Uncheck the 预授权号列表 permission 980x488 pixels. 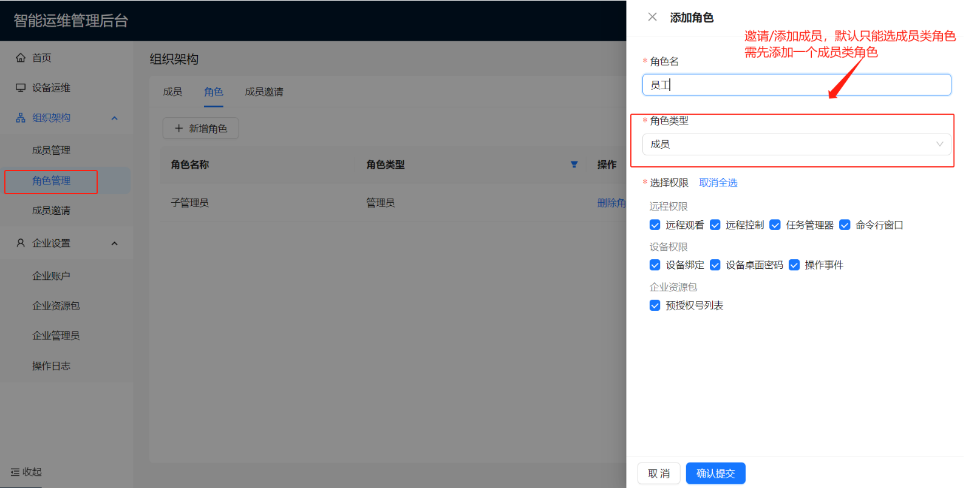[x=655, y=305]
